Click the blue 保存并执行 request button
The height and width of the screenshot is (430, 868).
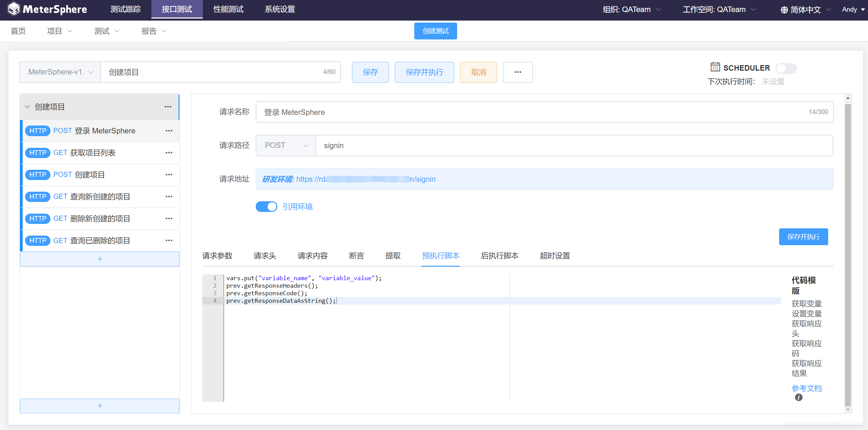(803, 237)
